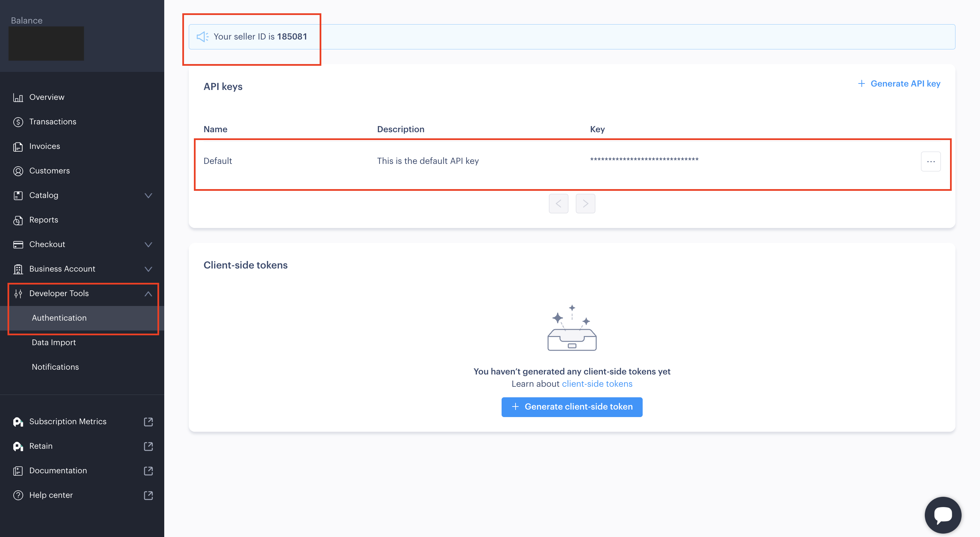The height and width of the screenshot is (537, 980).
Task: Click the Customers person icon
Action: click(18, 171)
